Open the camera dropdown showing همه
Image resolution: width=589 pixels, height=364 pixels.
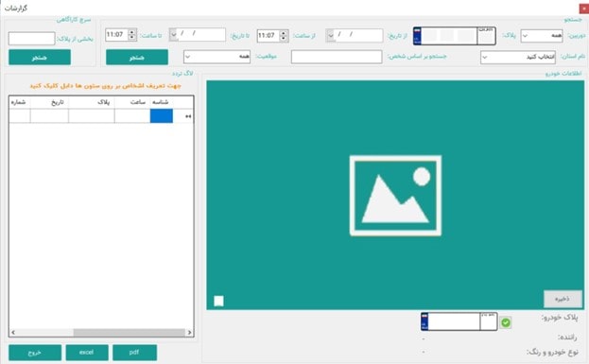[x=542, y=36]
